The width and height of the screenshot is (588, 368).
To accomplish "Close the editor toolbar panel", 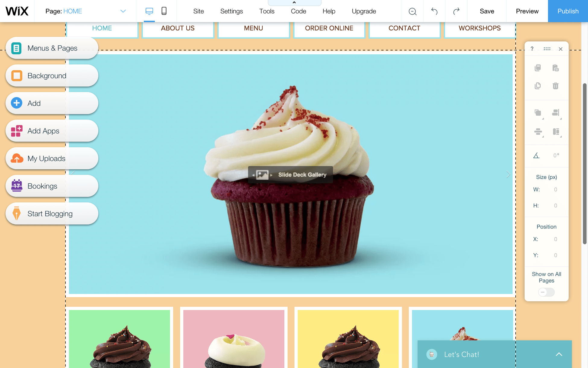I will [x=561, y=49].
